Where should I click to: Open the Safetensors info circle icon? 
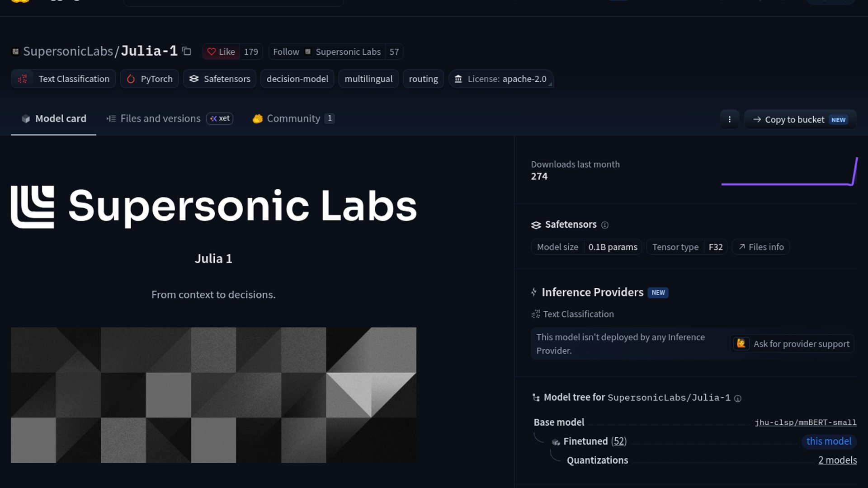click(605, 225)
